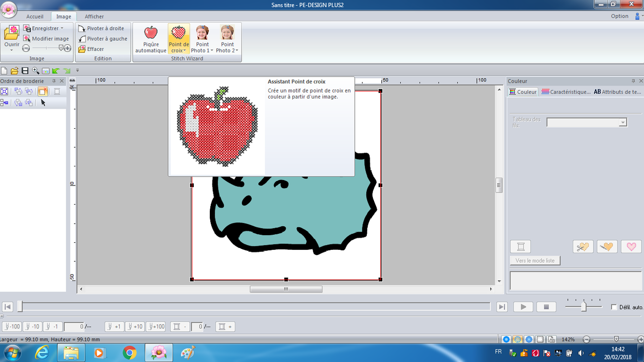Open the Tableau des fils combo box
This screenshot has height=362, width=644.
(587, 122)
